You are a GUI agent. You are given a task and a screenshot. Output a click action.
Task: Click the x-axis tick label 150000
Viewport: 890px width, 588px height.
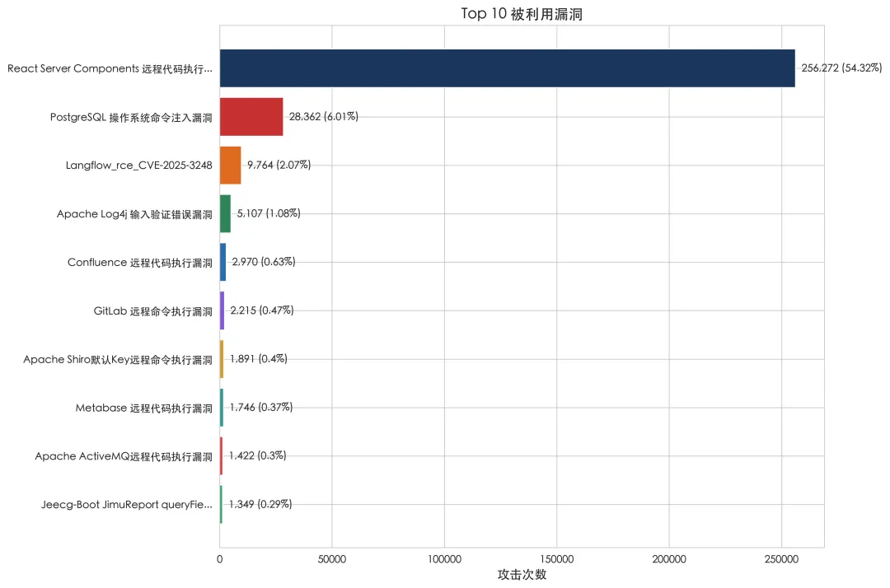[x=557, y=559]
